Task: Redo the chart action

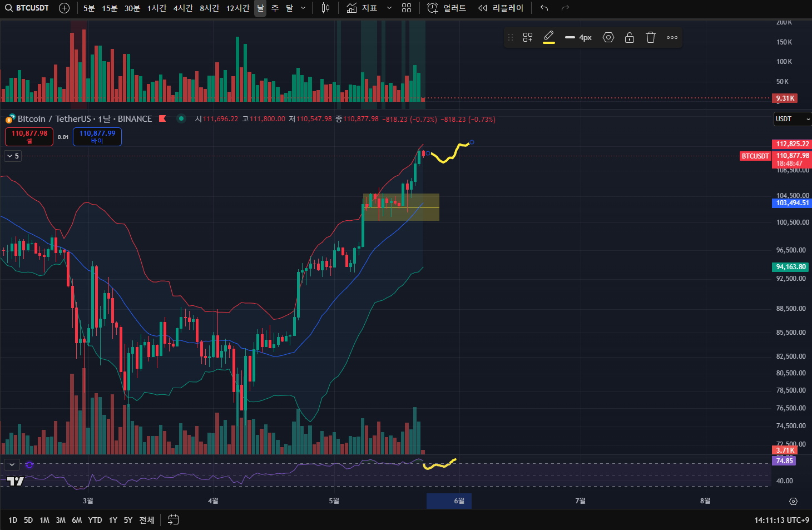Action: coord(566,8)
